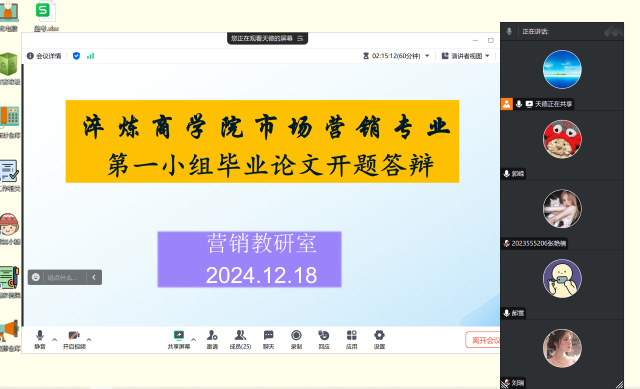The width and height of the screenshot is (640, 389).
Task: Expand video options arrow beside camera
Action: pyautogui.click(x=89, y=339)
